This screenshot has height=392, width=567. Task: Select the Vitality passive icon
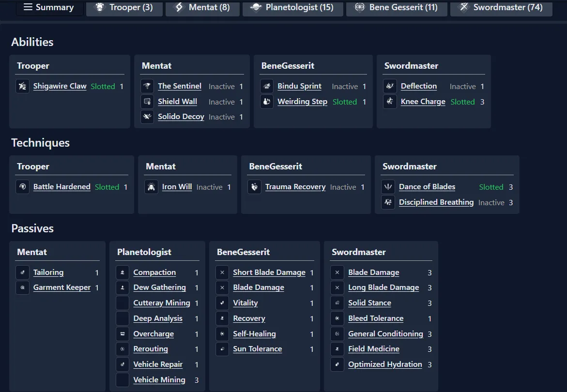point(222,303)
